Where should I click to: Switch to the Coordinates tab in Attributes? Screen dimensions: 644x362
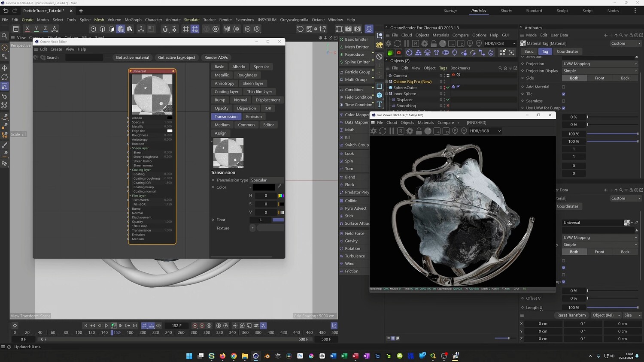coord(567,51)
